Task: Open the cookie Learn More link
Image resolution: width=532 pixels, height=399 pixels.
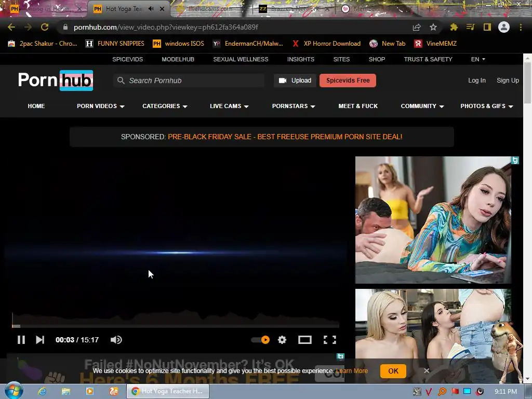Action: click(x=352, y=371)
